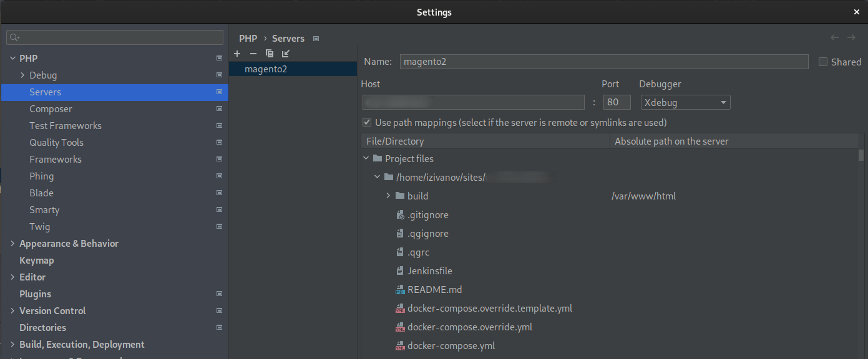Click the server Name input field
This screenshot has height=359, width=868.
tap(604, 62)
